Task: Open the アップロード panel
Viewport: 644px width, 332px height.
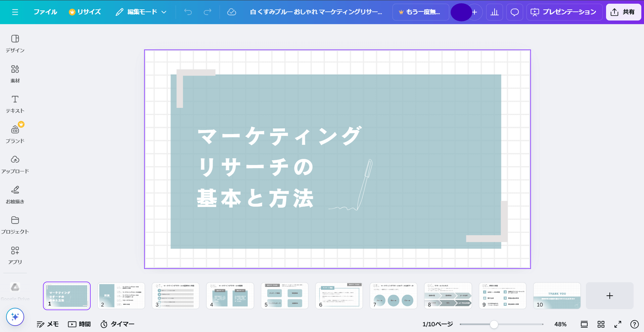Action: click(x=15, y=165)
